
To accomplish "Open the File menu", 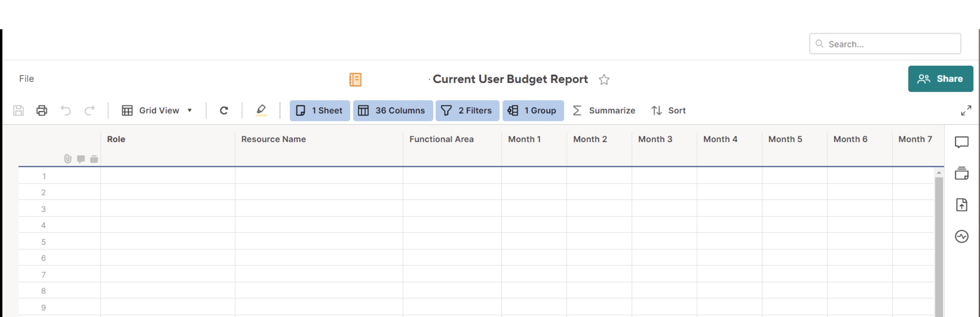I will [27, 79].
